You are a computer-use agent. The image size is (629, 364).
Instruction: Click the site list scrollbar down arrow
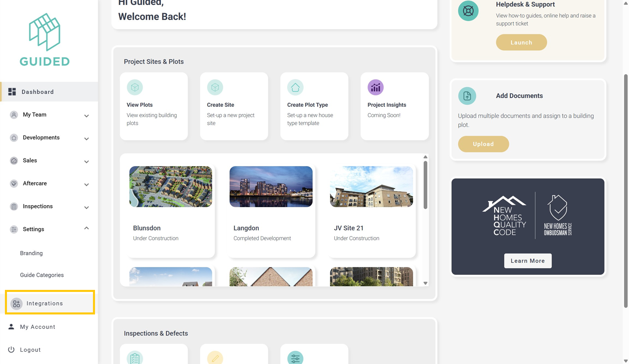pyautogui.click(x=425, y=283)
